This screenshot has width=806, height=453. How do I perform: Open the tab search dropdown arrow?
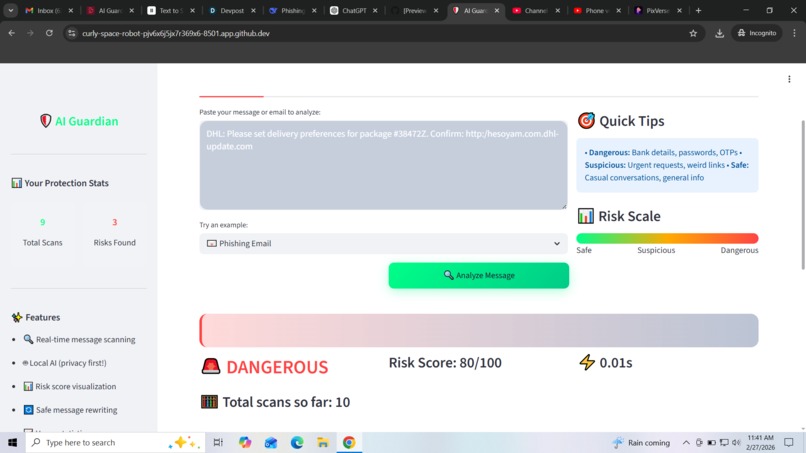10,10
